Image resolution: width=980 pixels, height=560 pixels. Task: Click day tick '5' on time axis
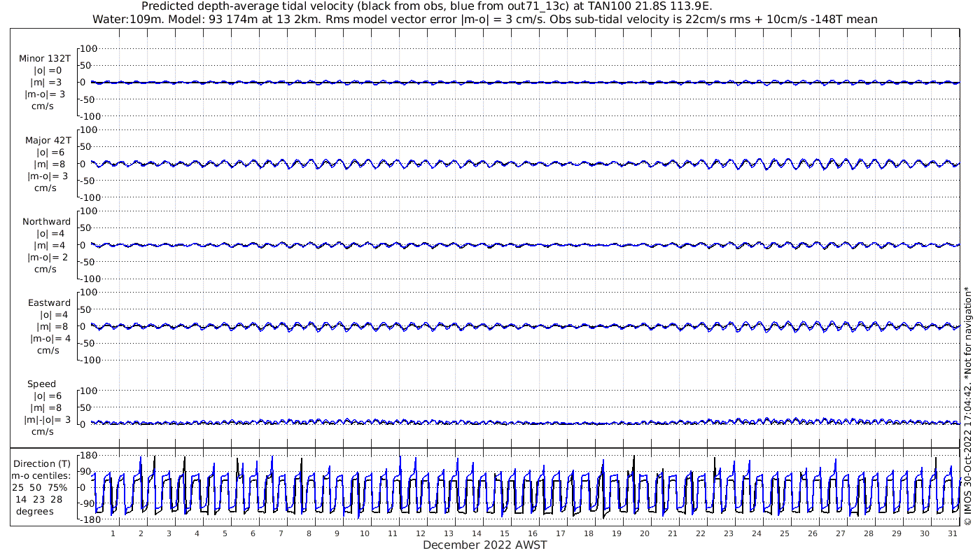point(225,533)
